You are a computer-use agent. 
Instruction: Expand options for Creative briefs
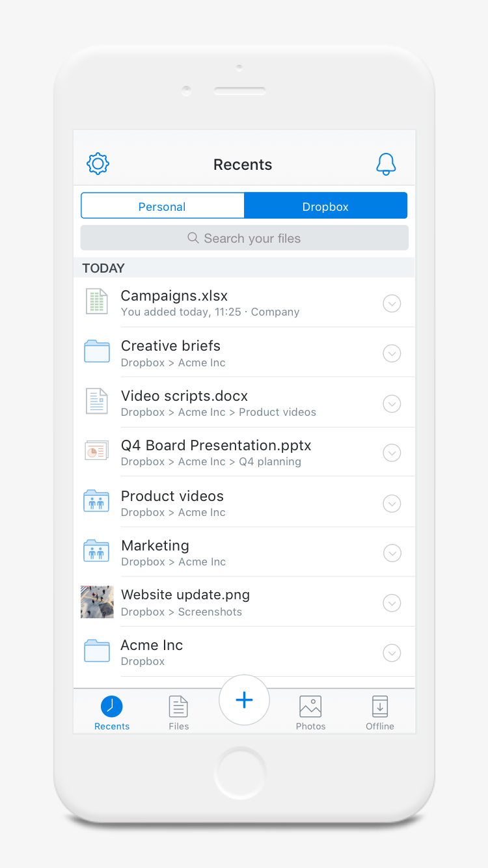[x=392, y=353]
